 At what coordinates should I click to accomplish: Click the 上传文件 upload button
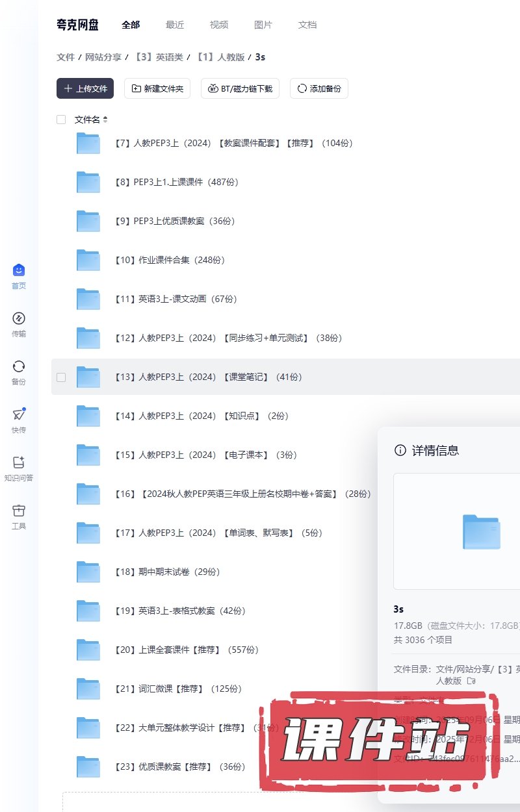[x=85, y=88]
